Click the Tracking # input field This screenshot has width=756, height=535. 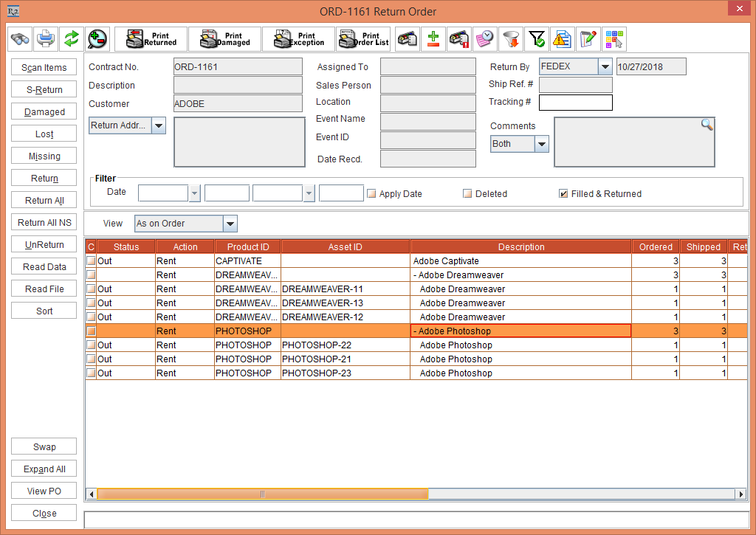point(575,103)
